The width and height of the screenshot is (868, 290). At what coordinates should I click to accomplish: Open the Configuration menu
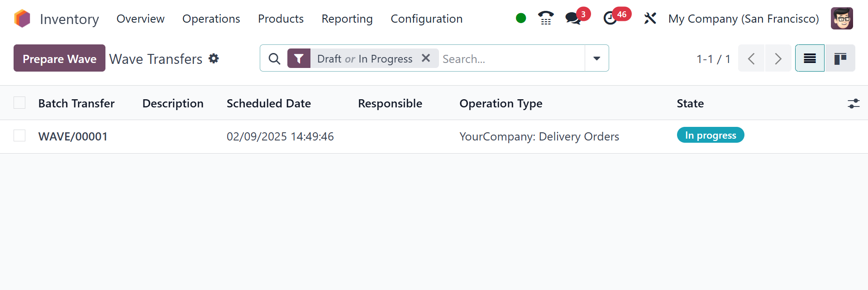(426, 19)
